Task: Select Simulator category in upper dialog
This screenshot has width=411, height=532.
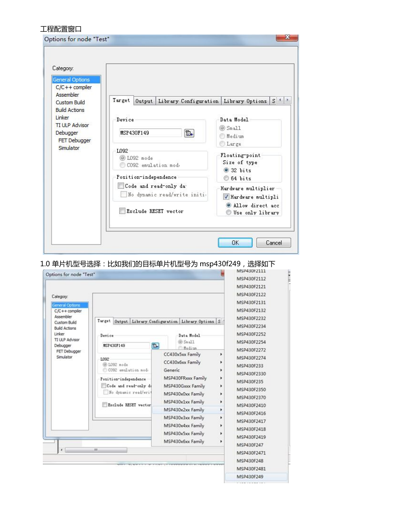Action: (x=69, y=148)
